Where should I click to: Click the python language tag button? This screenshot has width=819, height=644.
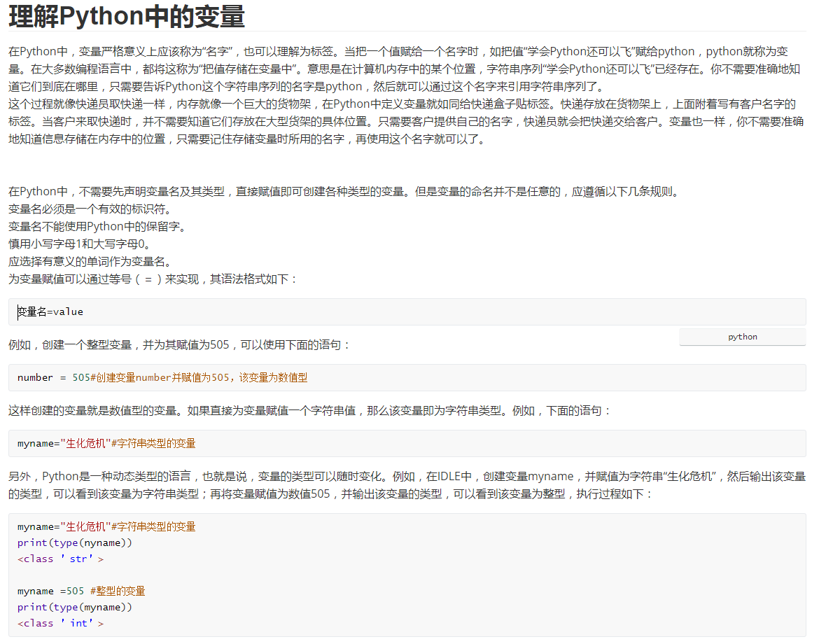741,337
